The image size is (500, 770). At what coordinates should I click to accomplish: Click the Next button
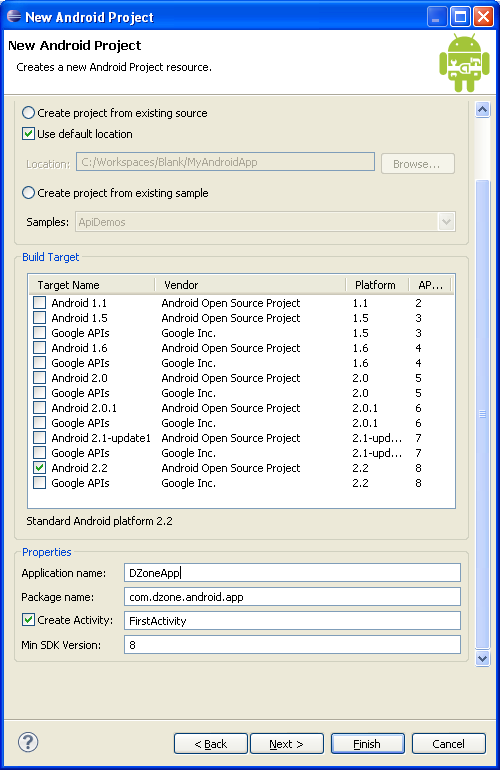[x=287, y=743]
